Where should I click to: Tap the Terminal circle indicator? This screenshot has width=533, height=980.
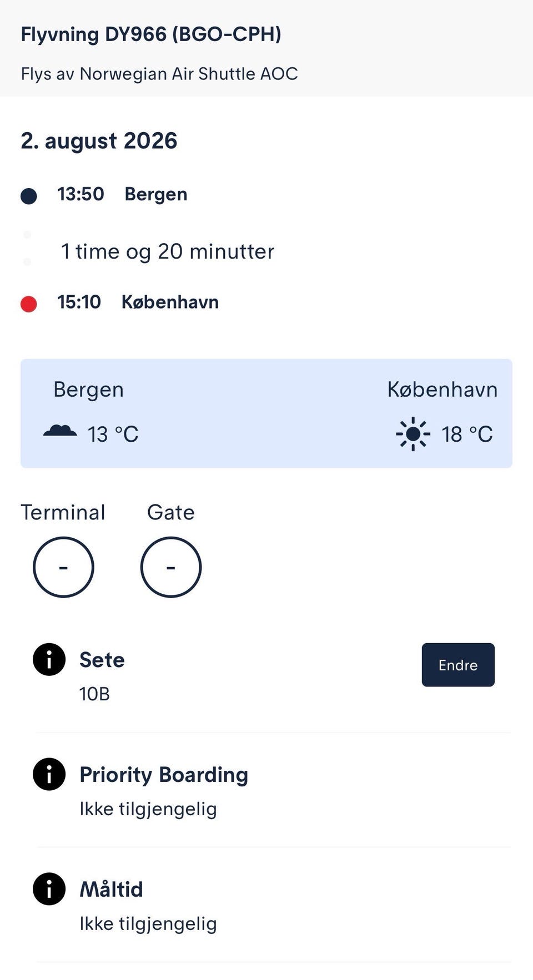tap(63, 567)
